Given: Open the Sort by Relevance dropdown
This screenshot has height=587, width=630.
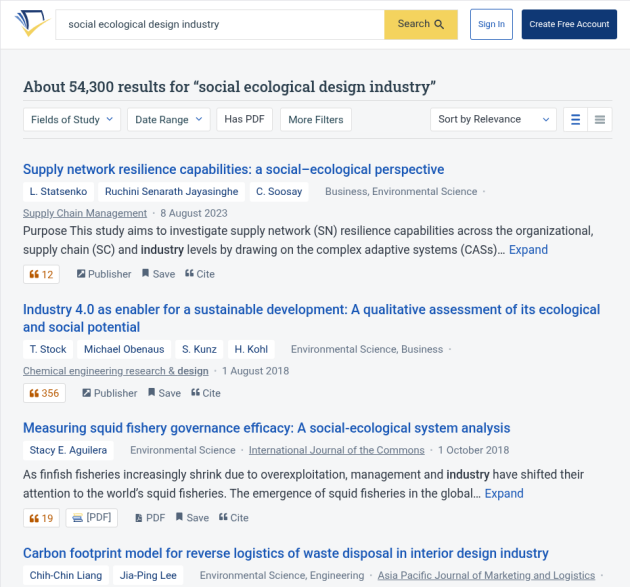Looking at the screenshot, I should click(x=493, y=119).
